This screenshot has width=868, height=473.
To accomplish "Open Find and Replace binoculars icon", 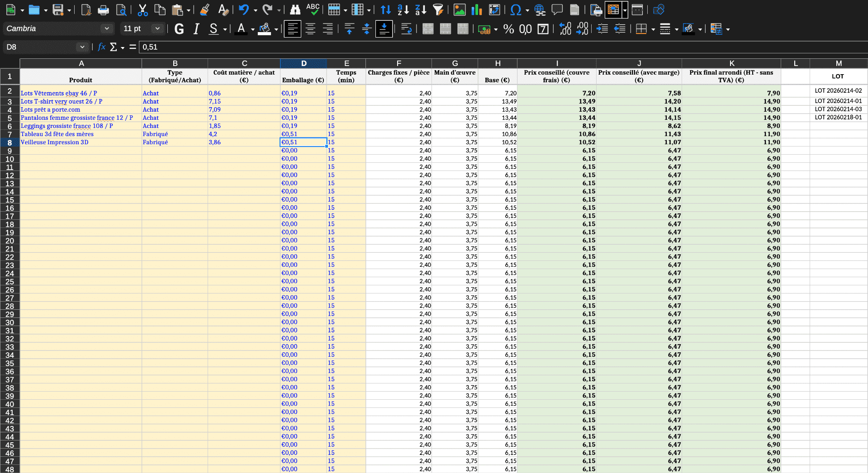I will click(295, 9).
